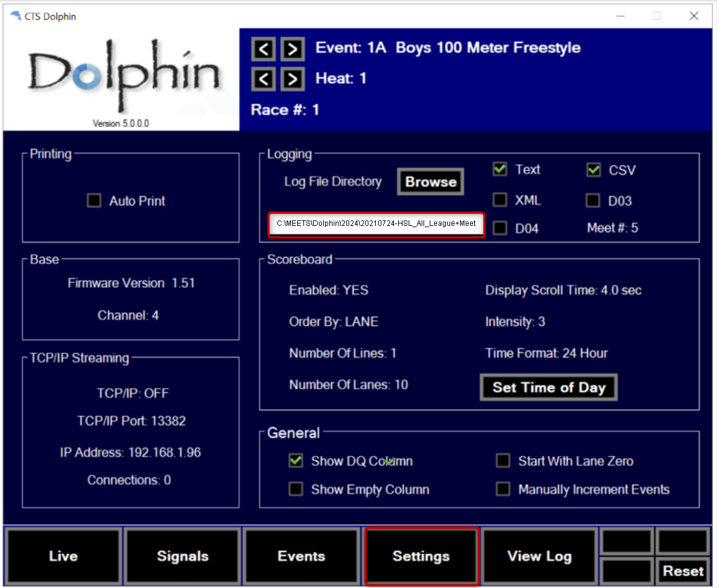The height and width of the screenshot is (588, 717).
Task: Click the log file directory path field
Action: click(376, 223)
